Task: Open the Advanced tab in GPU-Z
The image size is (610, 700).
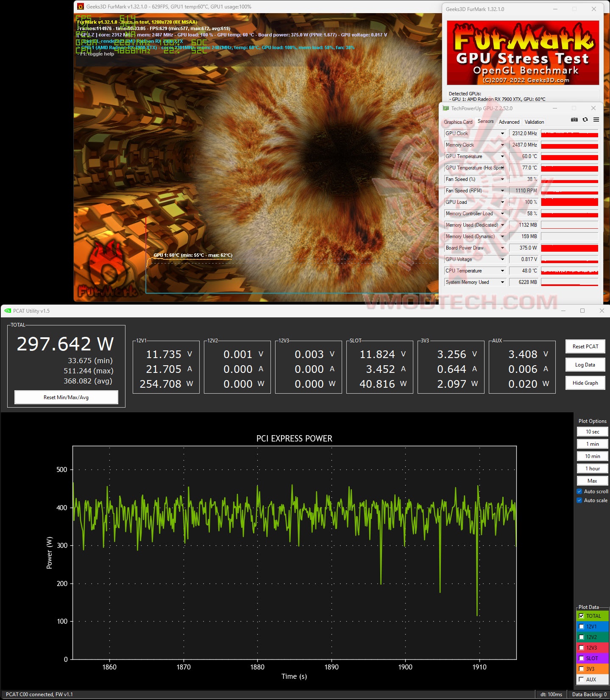Action: click(509, 122)
